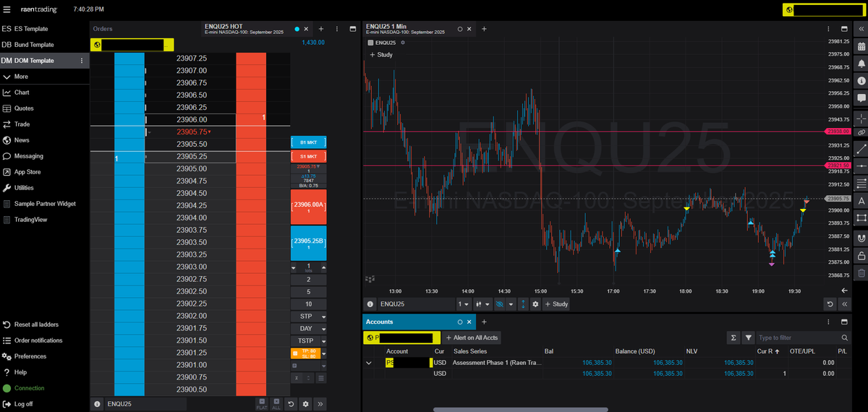
Task: Click the B1 MKT buy button
Action: click(308, 142)
